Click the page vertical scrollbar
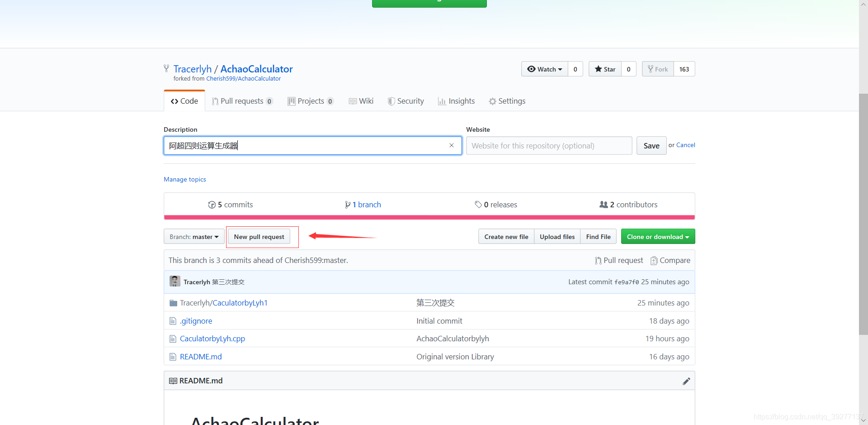This screenshot has width=868, height=425. point(863,214)
